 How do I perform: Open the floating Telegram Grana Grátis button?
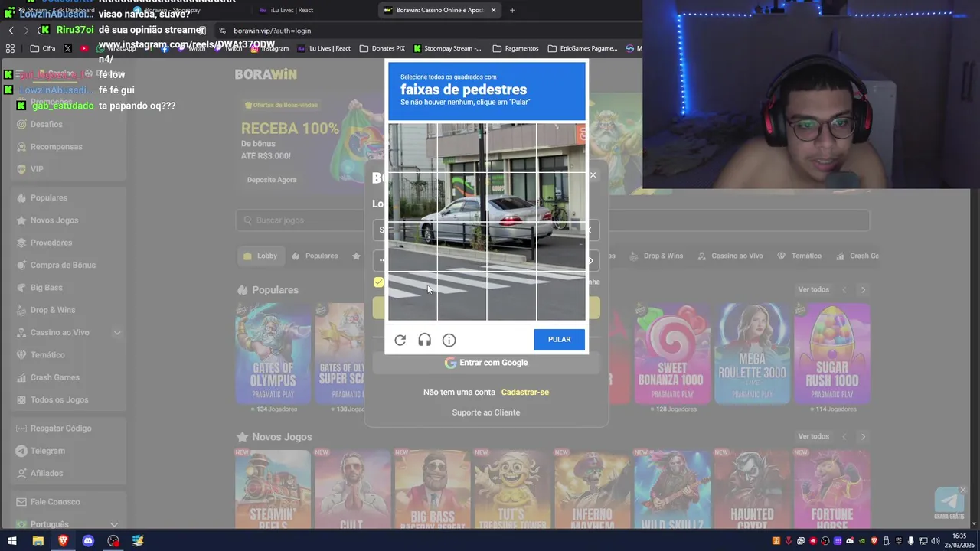point(949,504)
